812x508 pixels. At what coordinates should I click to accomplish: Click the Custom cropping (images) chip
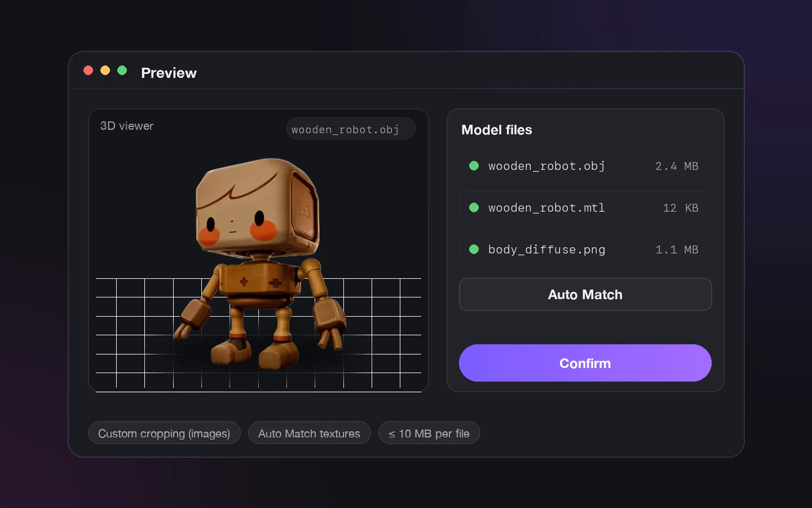tap(164, 433)
